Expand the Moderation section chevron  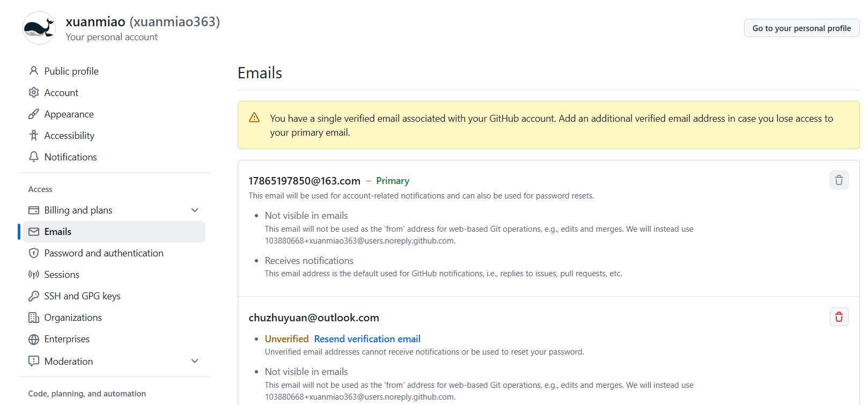click(x=195, y=361)
